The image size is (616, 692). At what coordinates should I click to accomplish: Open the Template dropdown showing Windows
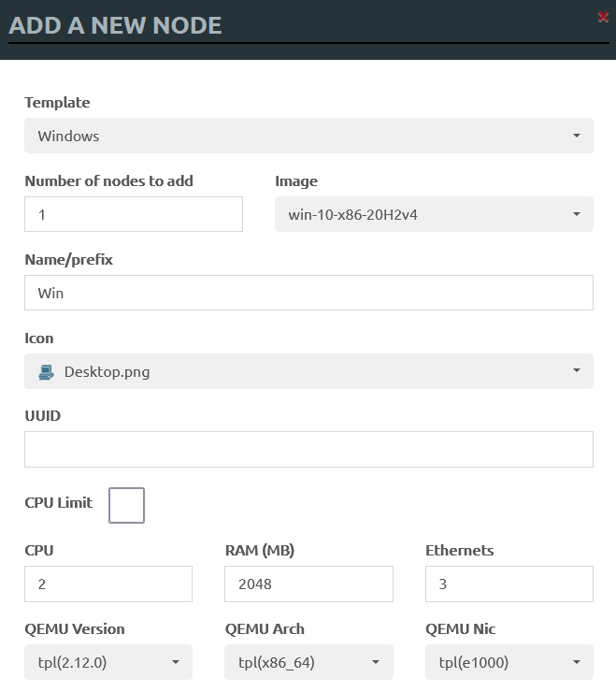coord(308,136)
